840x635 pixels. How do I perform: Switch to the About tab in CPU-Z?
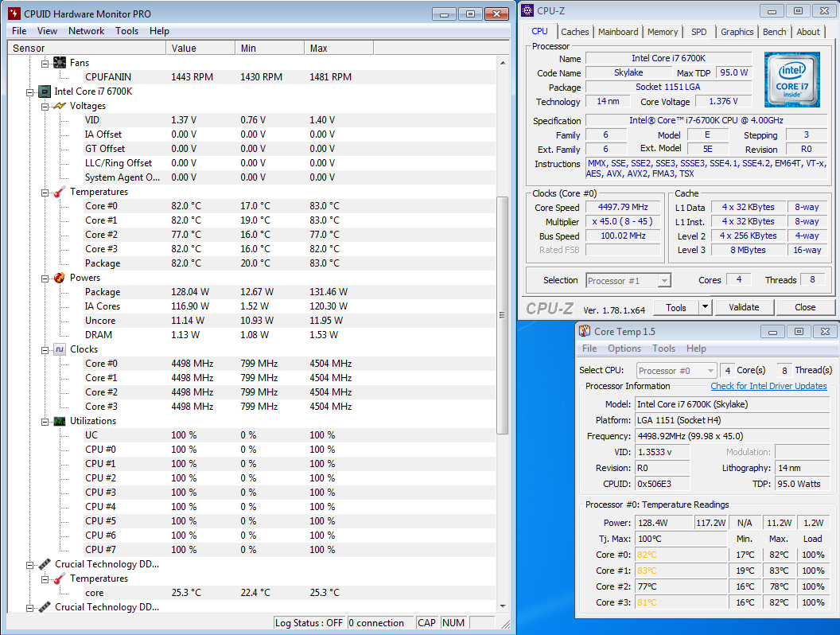(x=808, y=32)
